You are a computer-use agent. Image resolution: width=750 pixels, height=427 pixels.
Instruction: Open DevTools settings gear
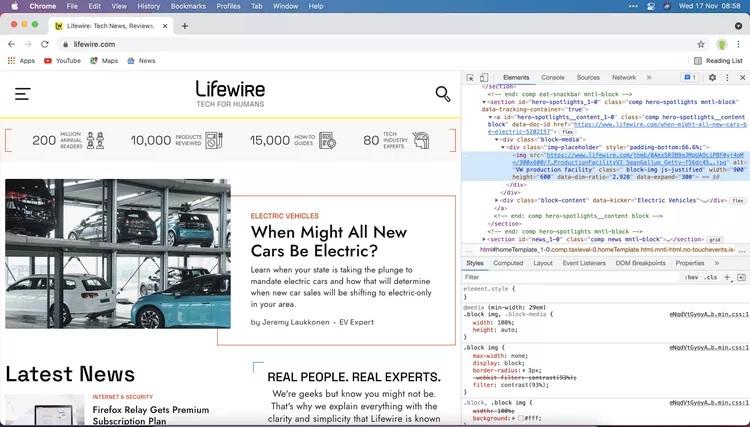pyautogui.click(x=712, y=77)
